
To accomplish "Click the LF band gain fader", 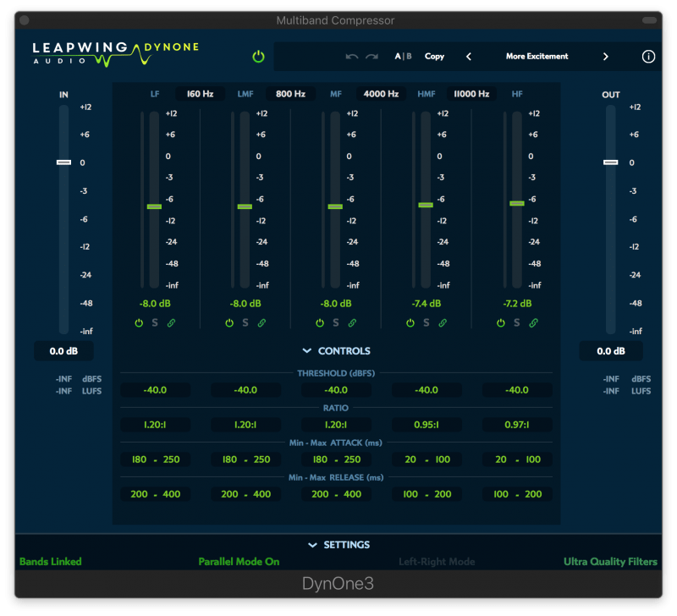I will point(154,206).
